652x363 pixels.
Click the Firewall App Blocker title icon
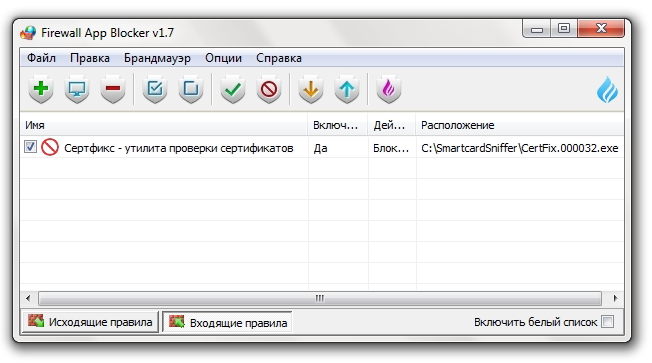point(28,33)
